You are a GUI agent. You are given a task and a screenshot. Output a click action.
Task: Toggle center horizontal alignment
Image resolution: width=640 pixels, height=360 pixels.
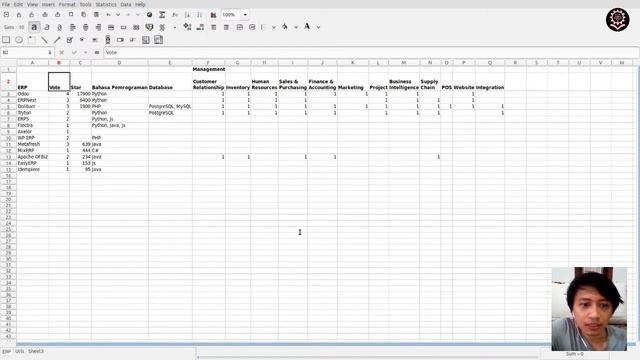point(85,27)
